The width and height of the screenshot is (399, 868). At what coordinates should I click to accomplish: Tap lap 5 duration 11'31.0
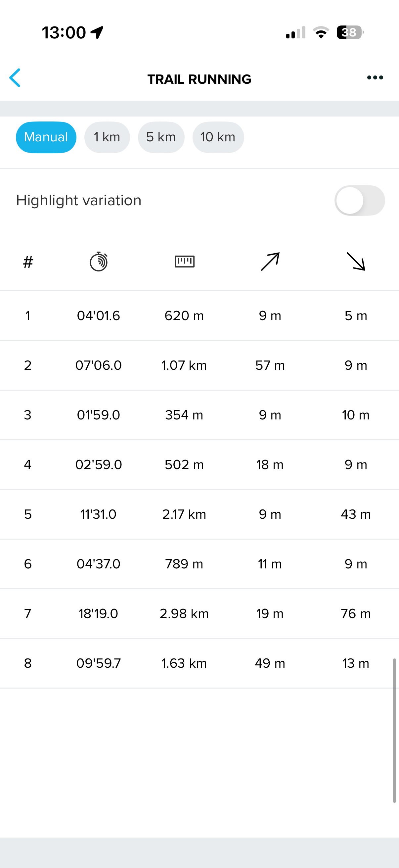tap(98, 514)
